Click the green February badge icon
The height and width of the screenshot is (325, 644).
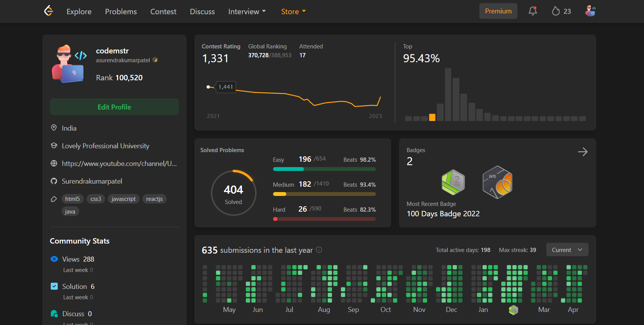pos(453,182)
